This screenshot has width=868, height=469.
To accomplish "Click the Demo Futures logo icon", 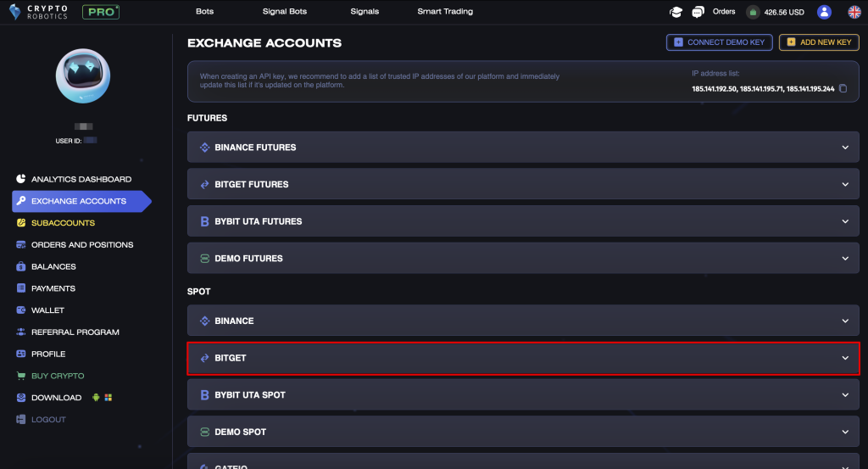I will [x=205, y=259].
